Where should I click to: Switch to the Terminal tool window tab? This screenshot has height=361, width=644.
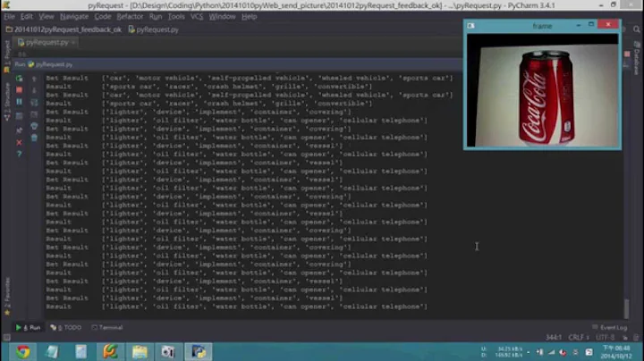tap(107, 327)
